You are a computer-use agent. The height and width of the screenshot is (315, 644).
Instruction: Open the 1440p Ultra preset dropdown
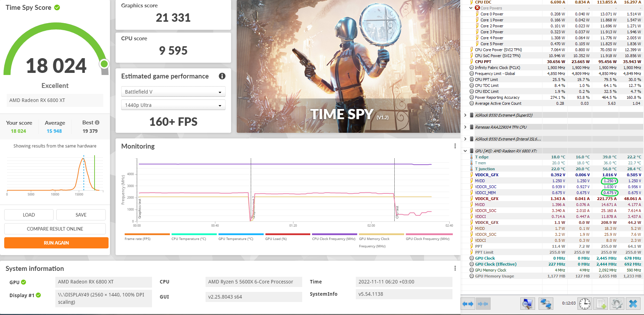[x=173, y=105]
